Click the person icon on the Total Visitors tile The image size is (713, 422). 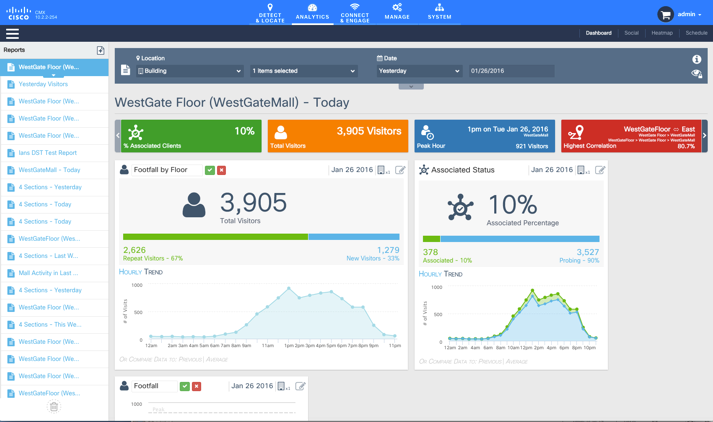[281, 132]
